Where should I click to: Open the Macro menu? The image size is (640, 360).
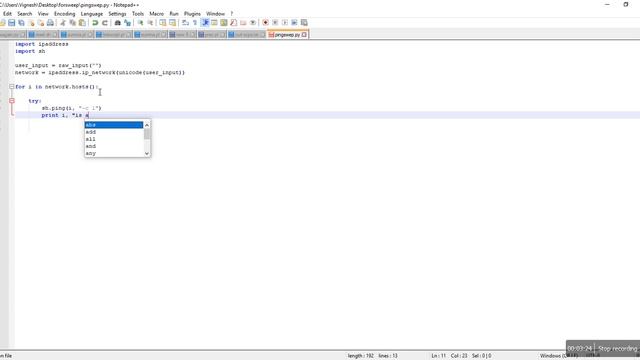156,14
